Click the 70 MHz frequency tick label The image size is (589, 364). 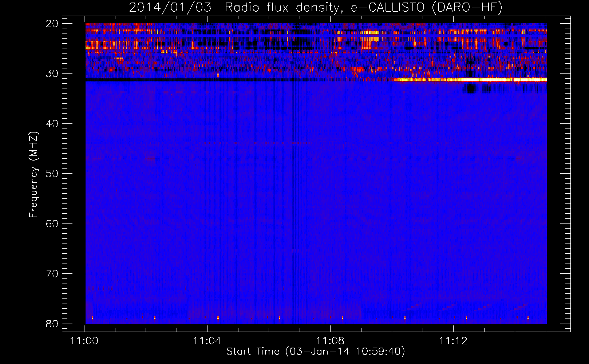pos(52,274)
